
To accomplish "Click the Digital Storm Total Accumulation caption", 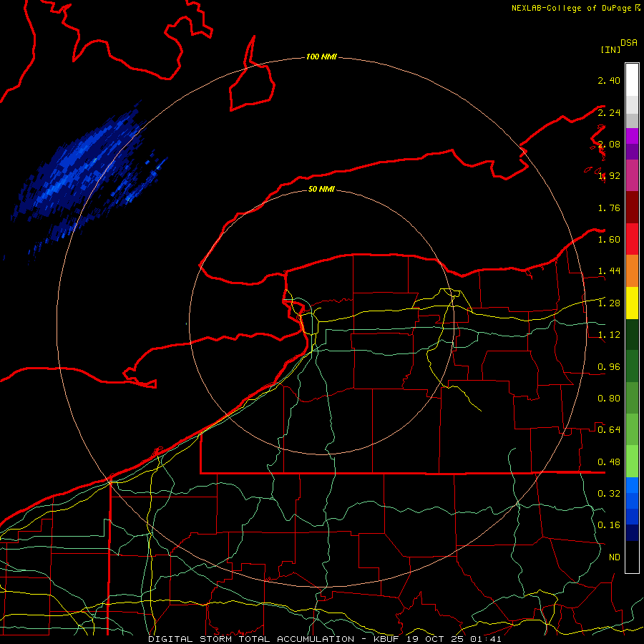I will point(325,639).
